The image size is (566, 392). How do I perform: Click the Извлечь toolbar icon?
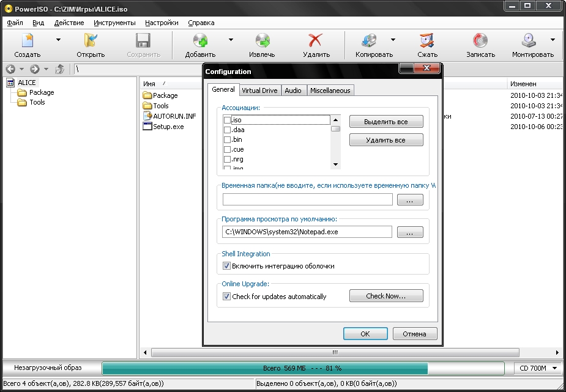point(263,40)
